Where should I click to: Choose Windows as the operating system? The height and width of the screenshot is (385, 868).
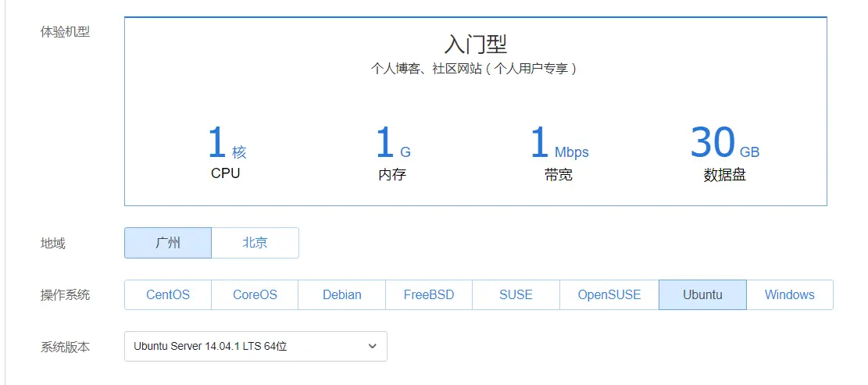tap(789, 295)
